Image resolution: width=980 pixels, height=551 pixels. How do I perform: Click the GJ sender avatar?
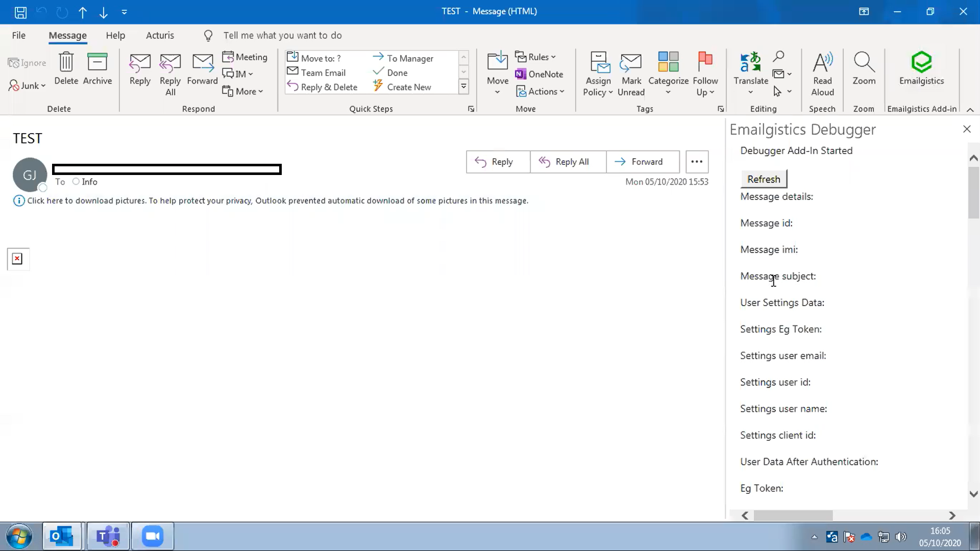click(30, 174)
